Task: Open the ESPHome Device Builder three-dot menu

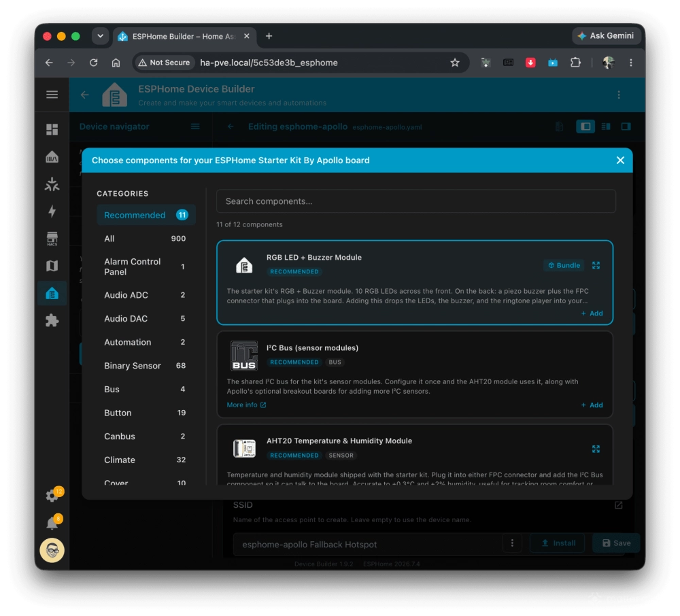Action: tap(619, 95)
